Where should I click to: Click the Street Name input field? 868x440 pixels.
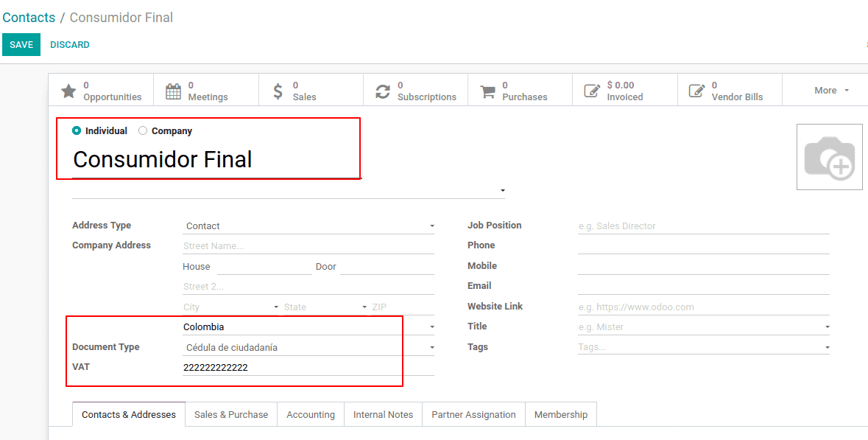tap(308, 246)
